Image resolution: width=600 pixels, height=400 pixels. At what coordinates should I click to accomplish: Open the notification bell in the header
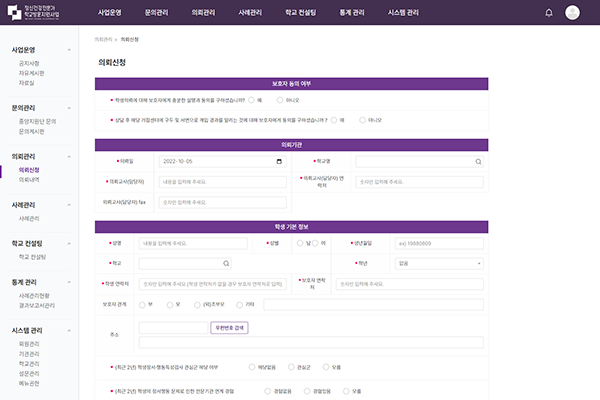tap(549, 13)
